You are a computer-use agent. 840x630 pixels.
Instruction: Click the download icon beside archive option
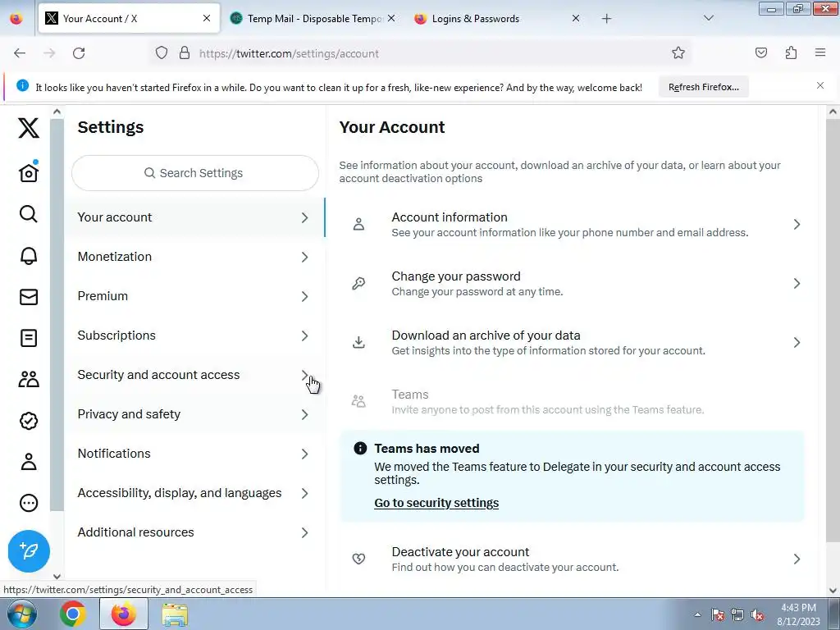(358, 342)
